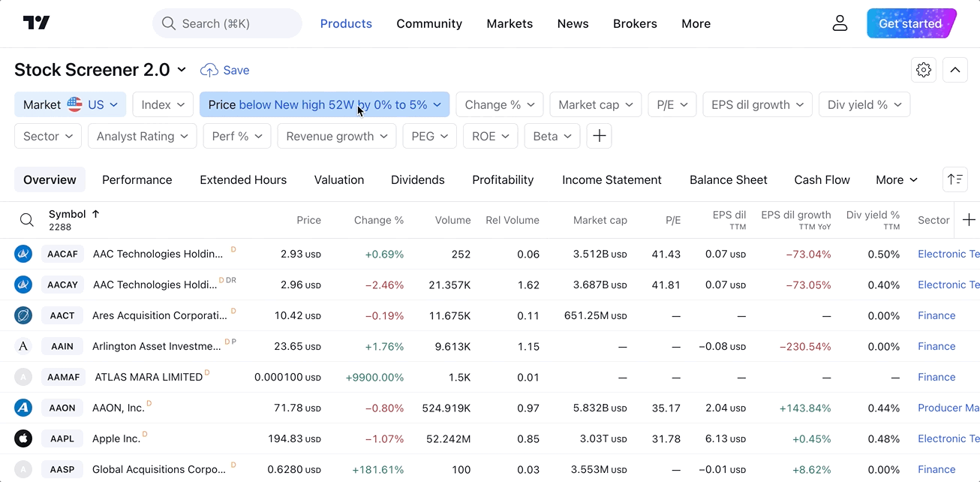Open the Markets menu
980x482 pixels.
pyautogui.click(x=510, y=23)
